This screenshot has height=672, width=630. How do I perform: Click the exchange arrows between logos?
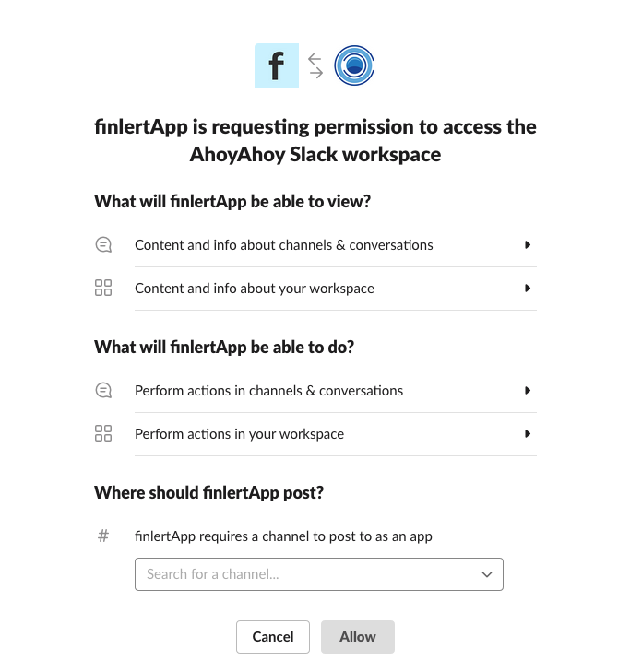tap(315, 65)
